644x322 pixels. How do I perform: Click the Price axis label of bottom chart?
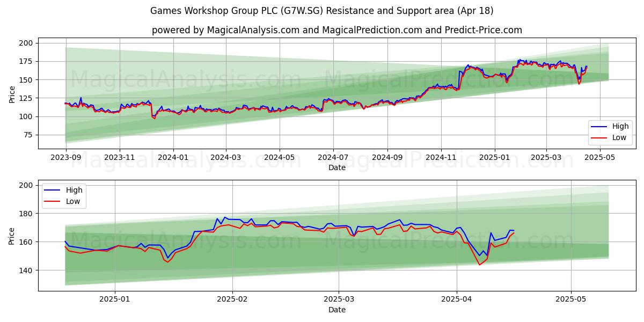tap(12, 236)
